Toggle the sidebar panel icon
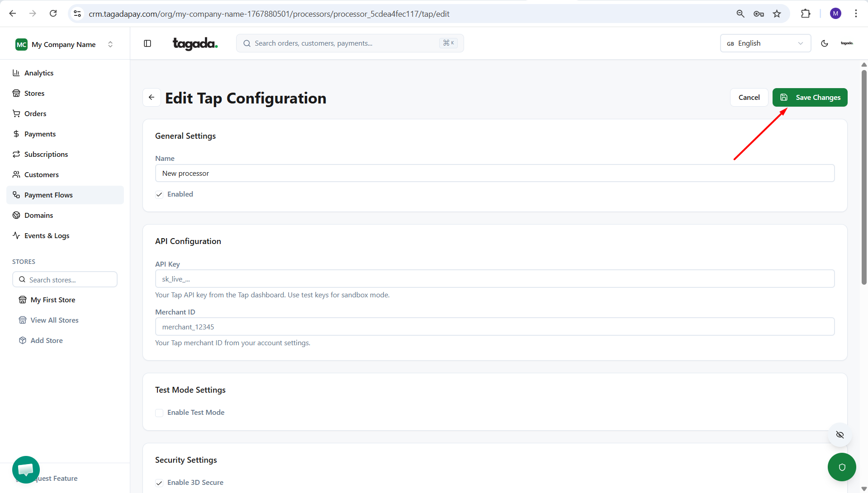 pos(147,43)
